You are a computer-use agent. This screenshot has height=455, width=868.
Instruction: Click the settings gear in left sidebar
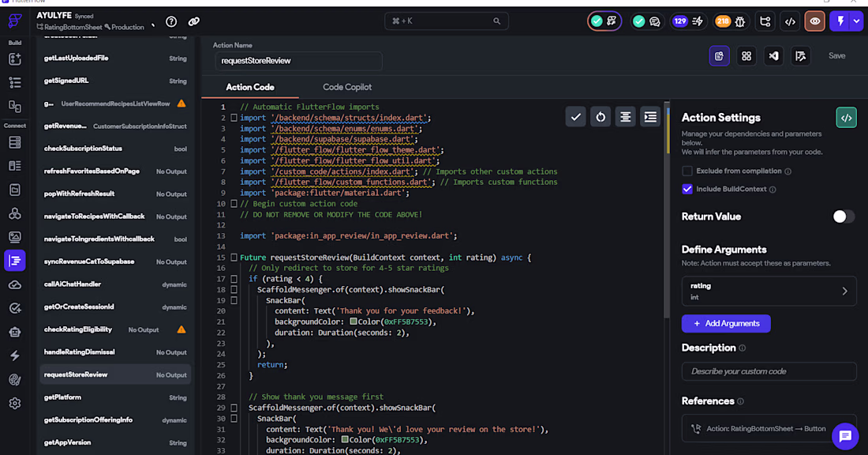click(x=14, y=404)
